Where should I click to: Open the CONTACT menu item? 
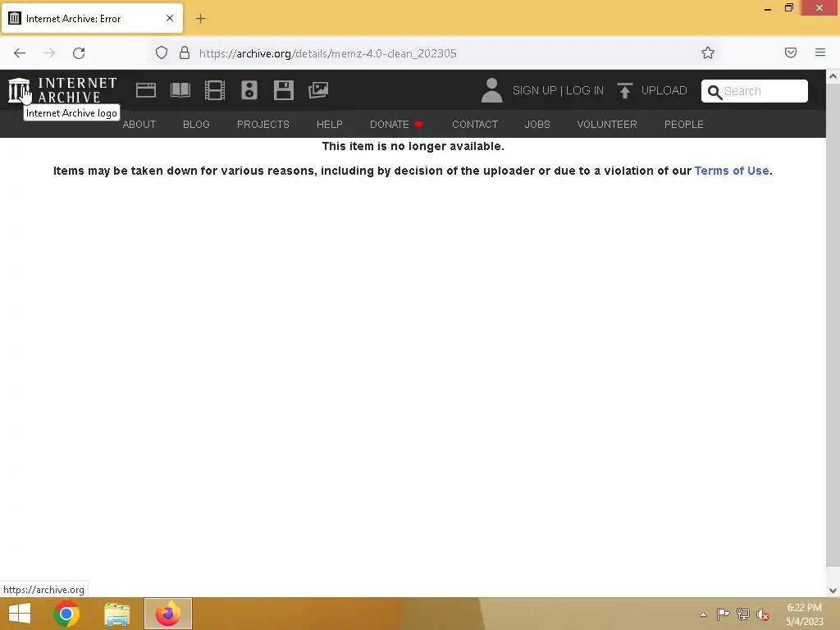click(475, 125)
